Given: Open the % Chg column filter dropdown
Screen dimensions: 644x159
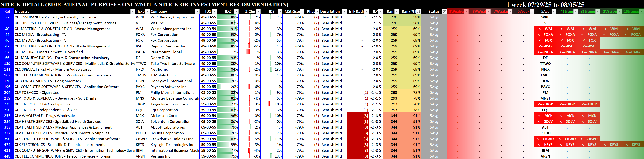Looking at the screenshot, I should (x=258, y=11).
